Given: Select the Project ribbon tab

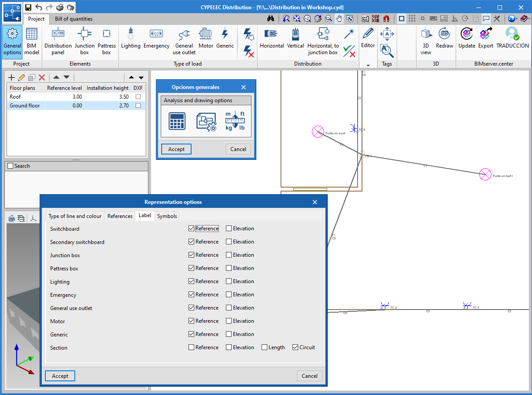Looking at the screenshot, I should click(36, 19).
